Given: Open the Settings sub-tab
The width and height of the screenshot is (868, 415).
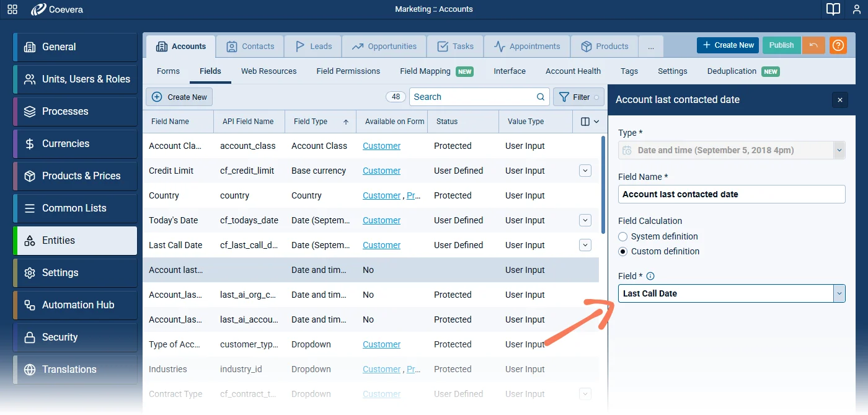Looking at the screenshot, I should tap(673, 71).
